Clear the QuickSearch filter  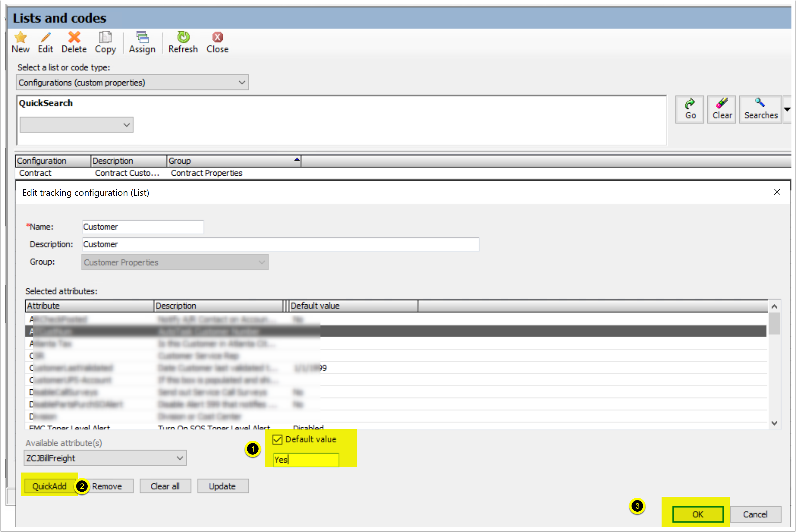[722, 110]
